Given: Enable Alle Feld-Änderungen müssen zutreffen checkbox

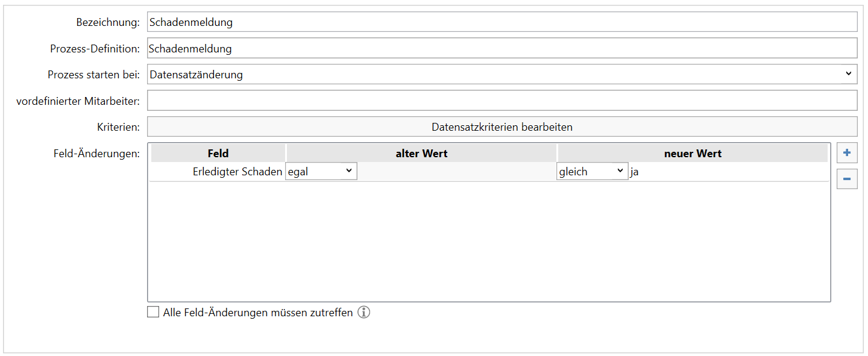Looking at the screenshot, I should point(153,312).
